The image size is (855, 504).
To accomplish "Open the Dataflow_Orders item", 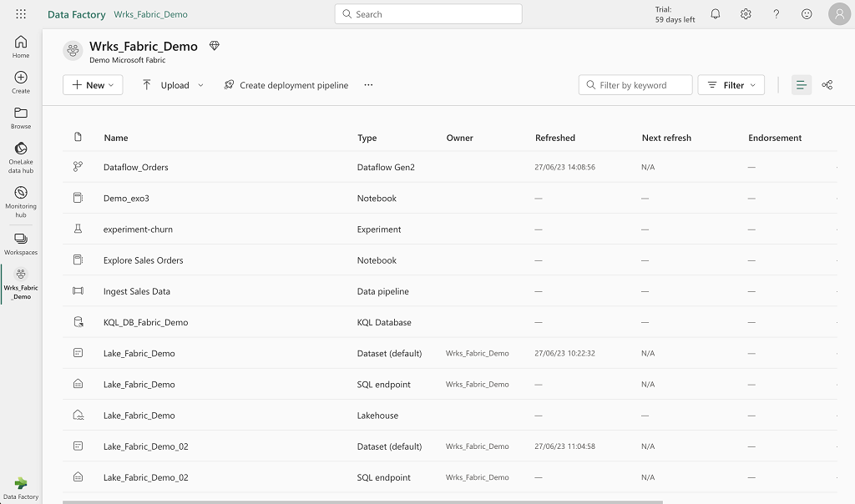I will [x=136, y=167].
